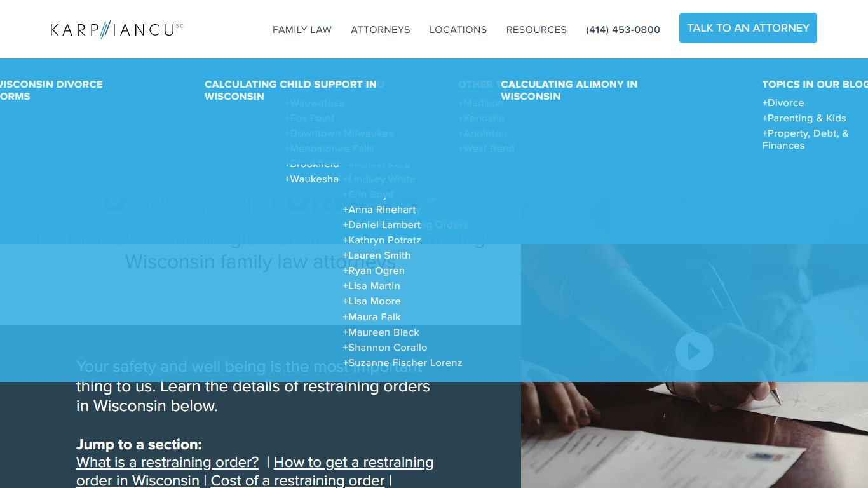Open attorney Anna Rinehart's page
This screenshot has width=868, height=488.
click(x=379, y=210)
